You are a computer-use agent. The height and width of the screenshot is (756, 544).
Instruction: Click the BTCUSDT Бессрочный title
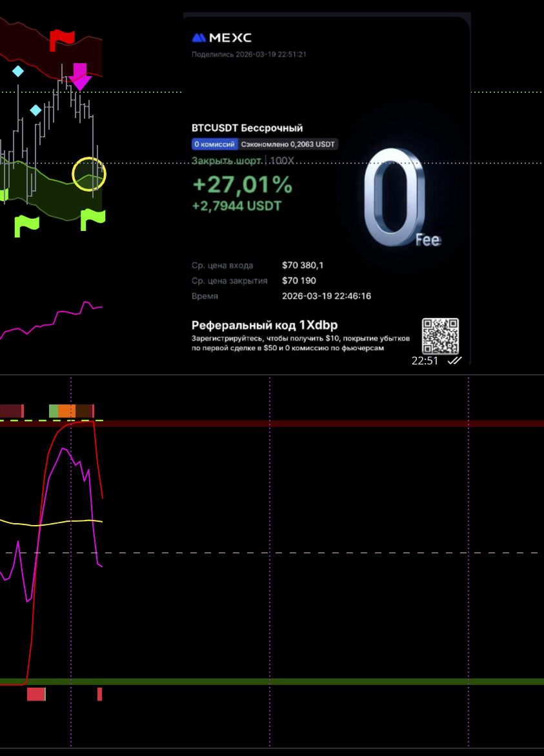[x=247, y=128]
